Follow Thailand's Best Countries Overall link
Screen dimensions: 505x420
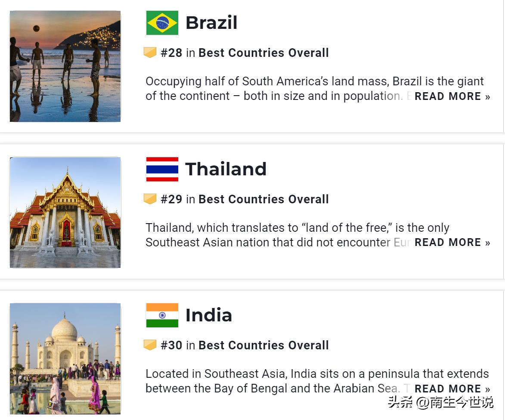(x=263, y=199)
